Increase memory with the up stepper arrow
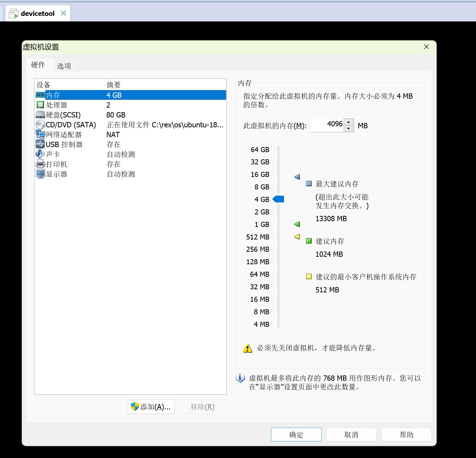 348,122
